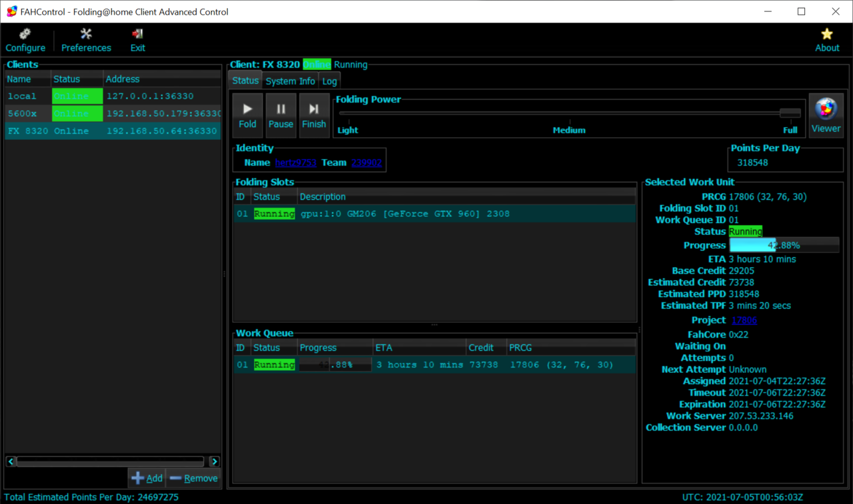Open the Log tab
The image size is (853, 504).
coord(329,81)
